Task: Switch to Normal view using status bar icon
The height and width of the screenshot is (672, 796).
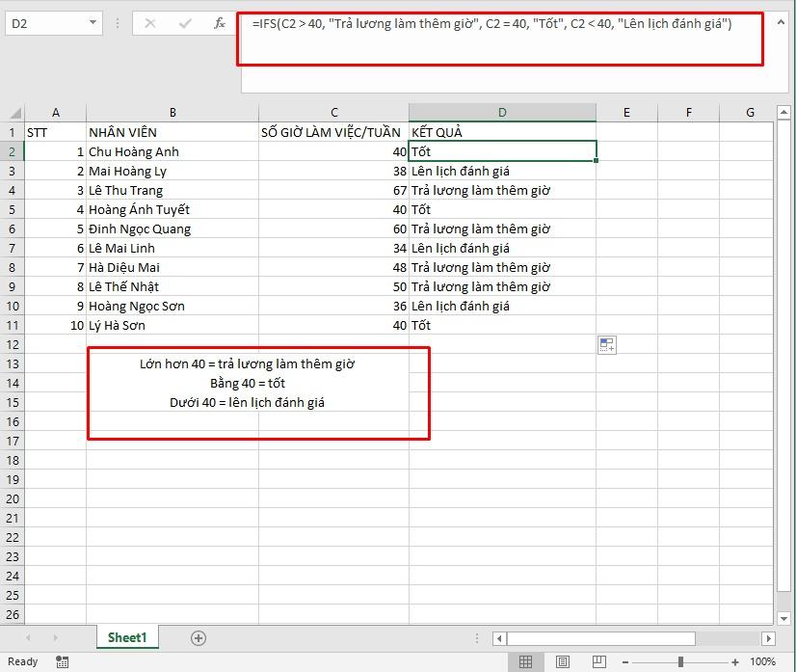Action: tap(525, 662)
